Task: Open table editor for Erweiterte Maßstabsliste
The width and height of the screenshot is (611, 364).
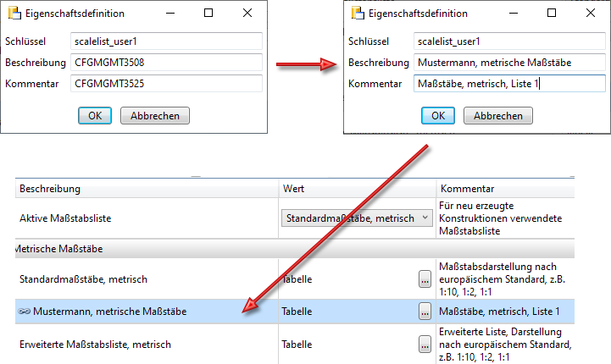Action: 425,345
